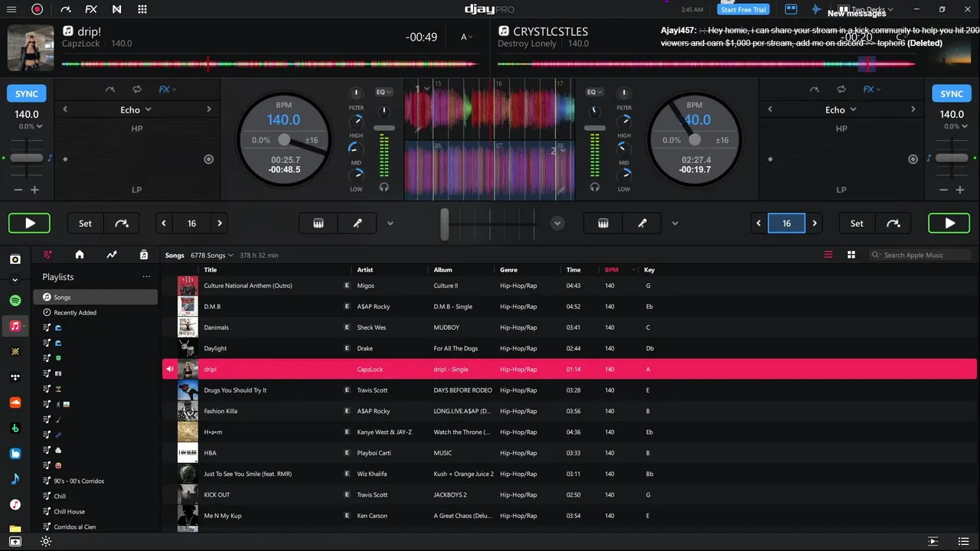Expand right deck Echo effect dropdown
980x551 pixels.
pyautogui.click(x=841, y=109)
